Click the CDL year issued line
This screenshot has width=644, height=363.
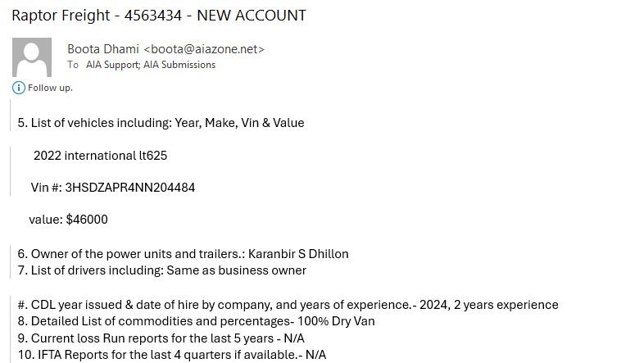coord(288,305)
